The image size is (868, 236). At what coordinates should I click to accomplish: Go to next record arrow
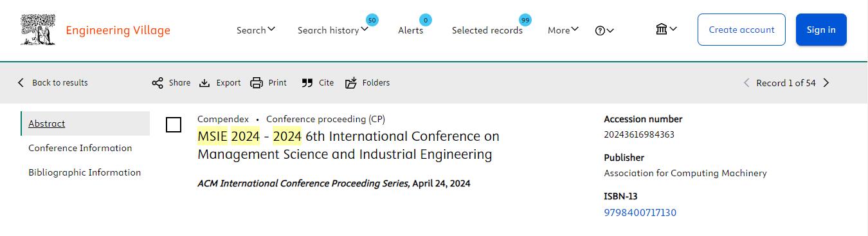click(x=826, y=83)
